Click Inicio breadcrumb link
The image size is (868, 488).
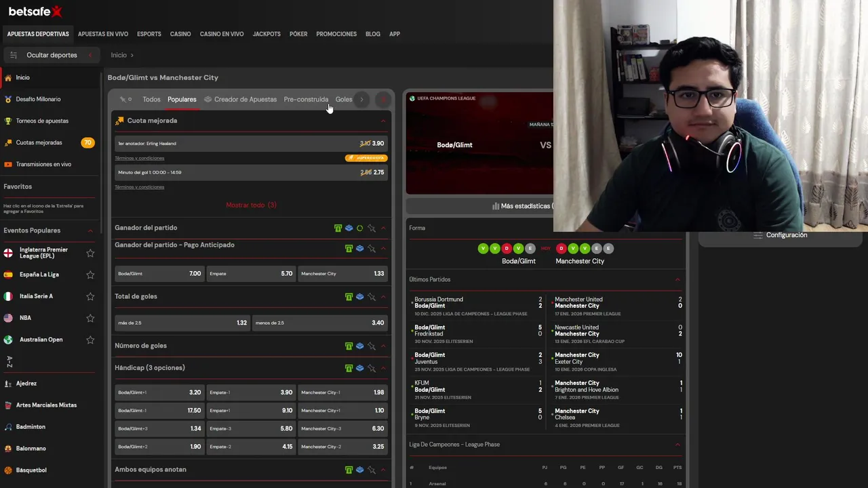[x=119, y=56]
